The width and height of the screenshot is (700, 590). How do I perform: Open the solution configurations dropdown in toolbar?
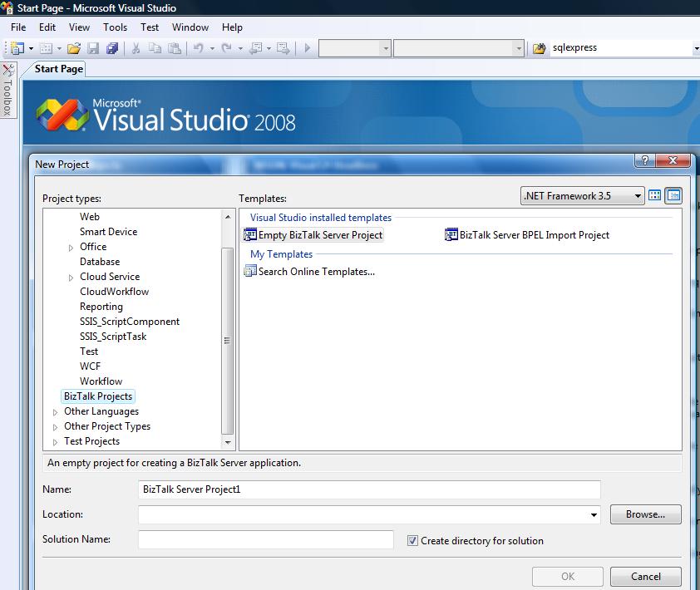pos(355,48)
